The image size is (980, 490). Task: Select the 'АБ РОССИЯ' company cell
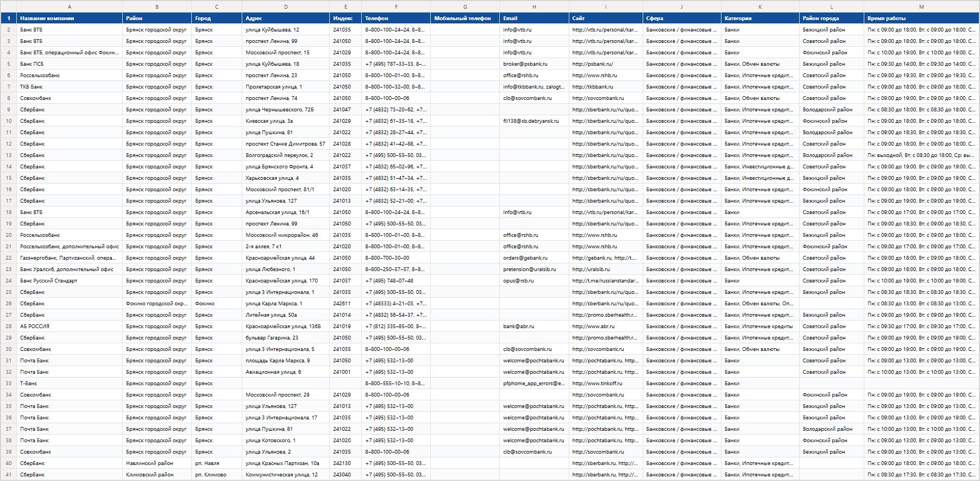[70, 326]
